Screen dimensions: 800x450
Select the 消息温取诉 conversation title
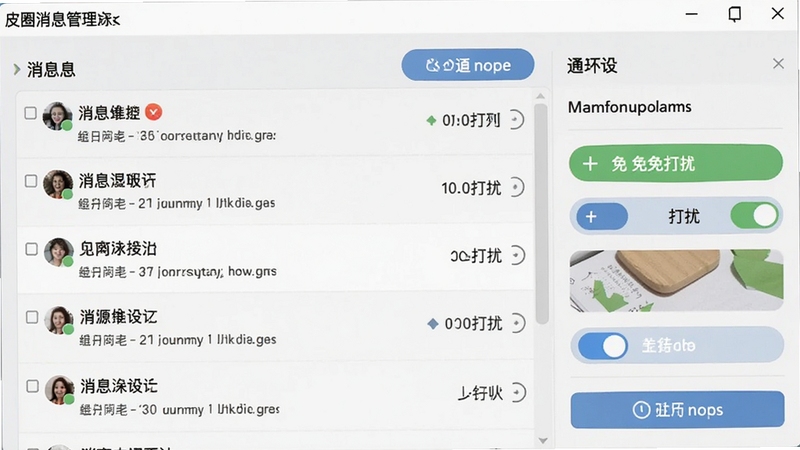117,181
